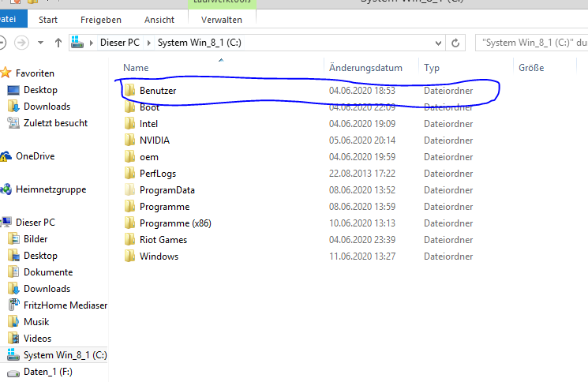Open FritzHome Mediaserver entry
The height and width of the screenshot is (382, 588).
(x=66, y=305)
